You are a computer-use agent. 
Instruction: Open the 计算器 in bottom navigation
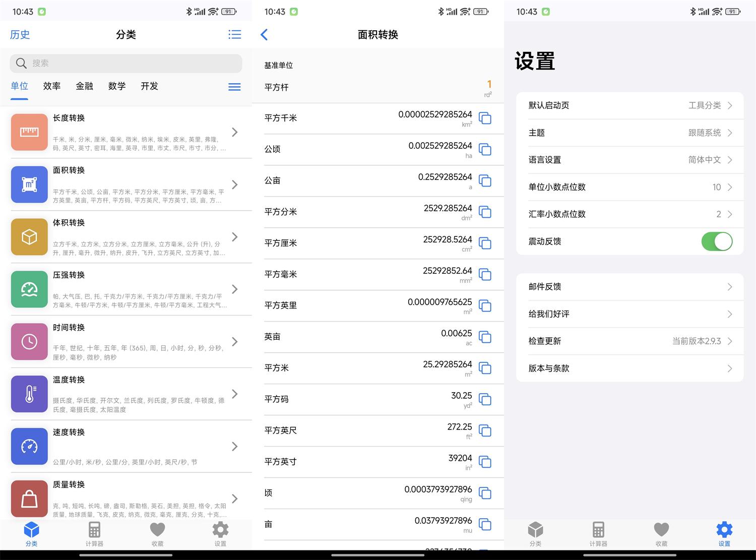coord(94,533)
